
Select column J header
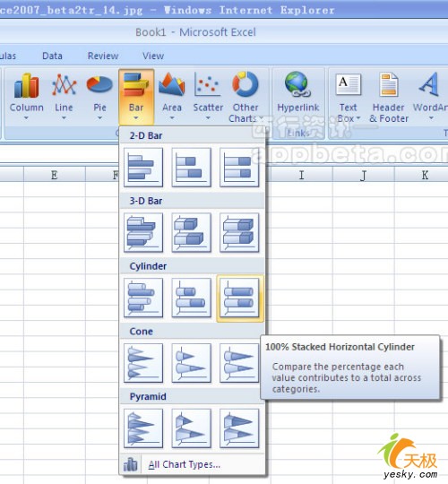click(363, 175)
